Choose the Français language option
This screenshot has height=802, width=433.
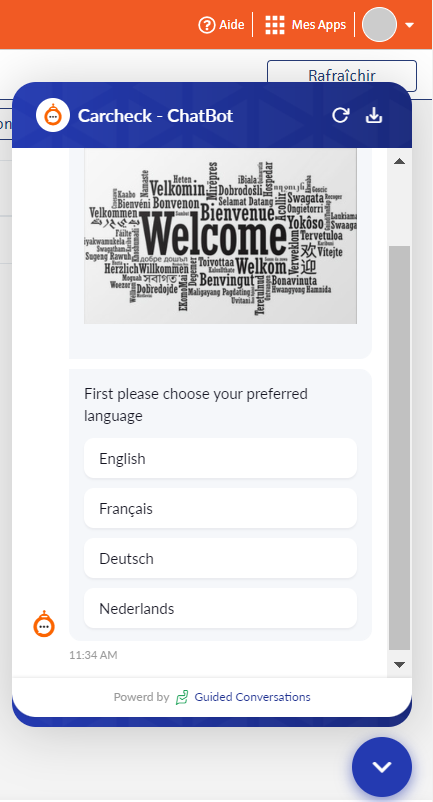[x=220, y=508]
